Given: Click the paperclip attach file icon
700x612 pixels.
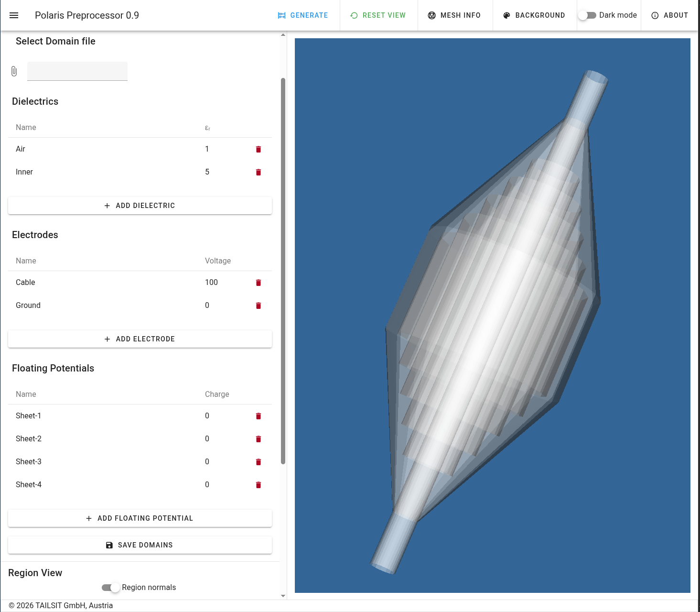Looking at the screenshot, I should (x=14, y=71).
